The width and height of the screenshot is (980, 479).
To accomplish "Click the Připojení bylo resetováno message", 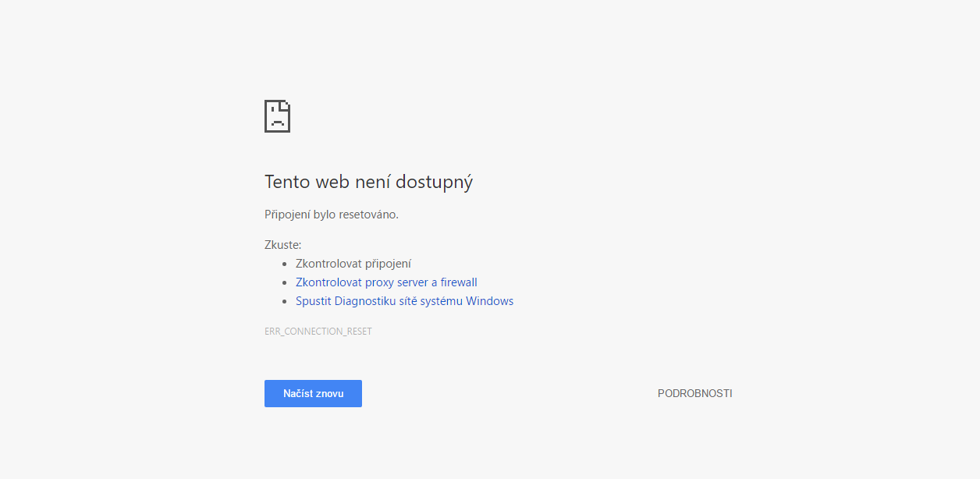I will pos(332,215).
